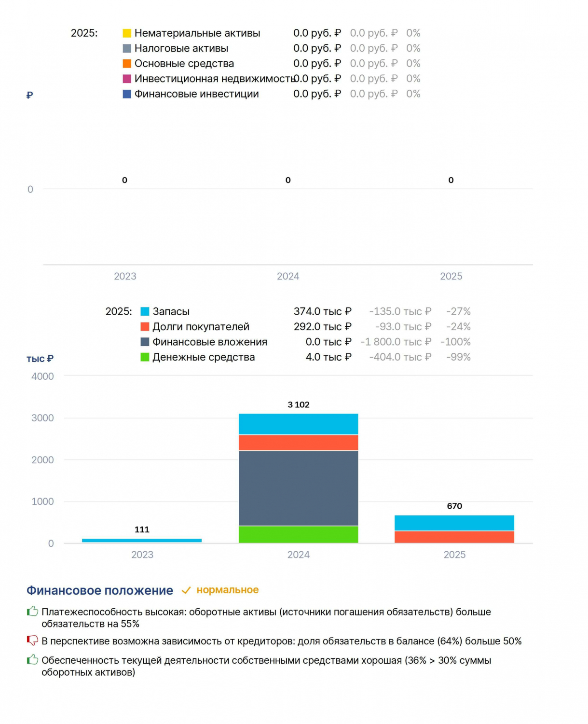Click the -135.0 тыс ₽ change value
Image resolution: width=588 pixels, height=724 pixels.
pyautogui.click(x=400, y=312)
